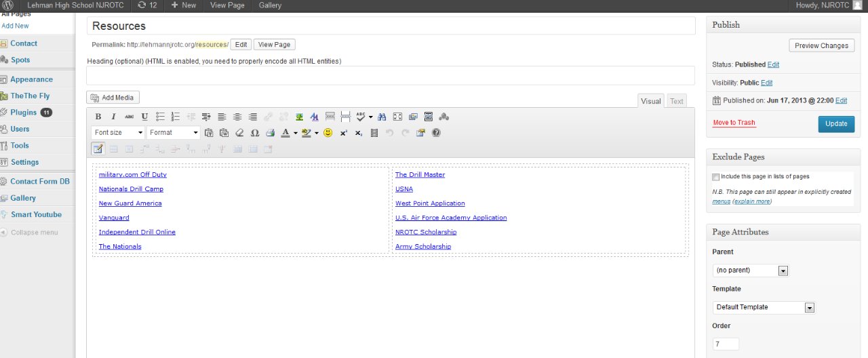
Task: Click the find binoculars icon
Action: coord(382,117)
